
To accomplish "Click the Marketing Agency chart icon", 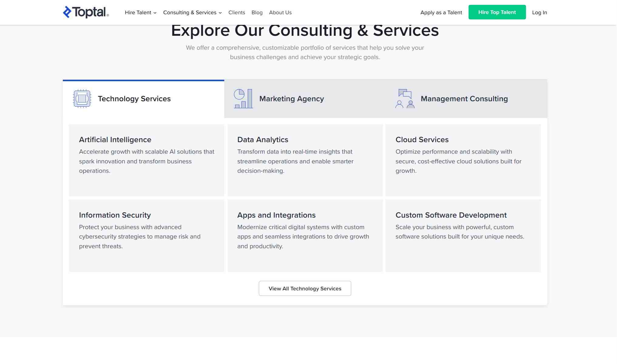I will click(x=243, y=99).
